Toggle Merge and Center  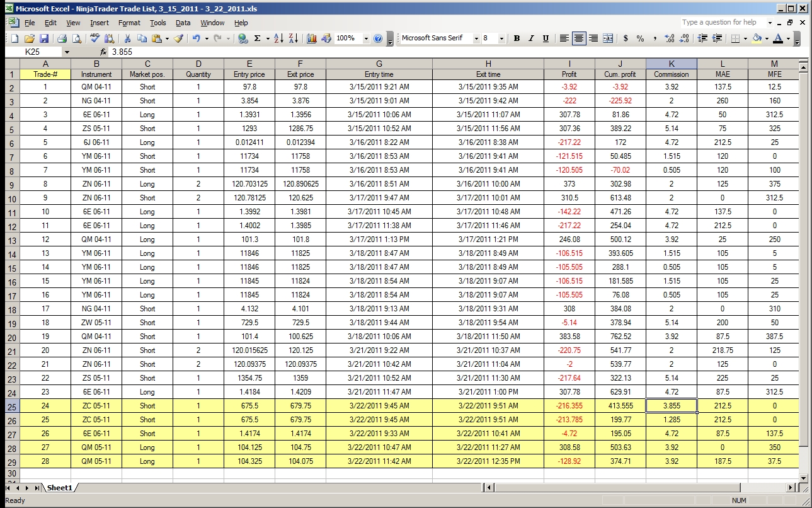608,38
